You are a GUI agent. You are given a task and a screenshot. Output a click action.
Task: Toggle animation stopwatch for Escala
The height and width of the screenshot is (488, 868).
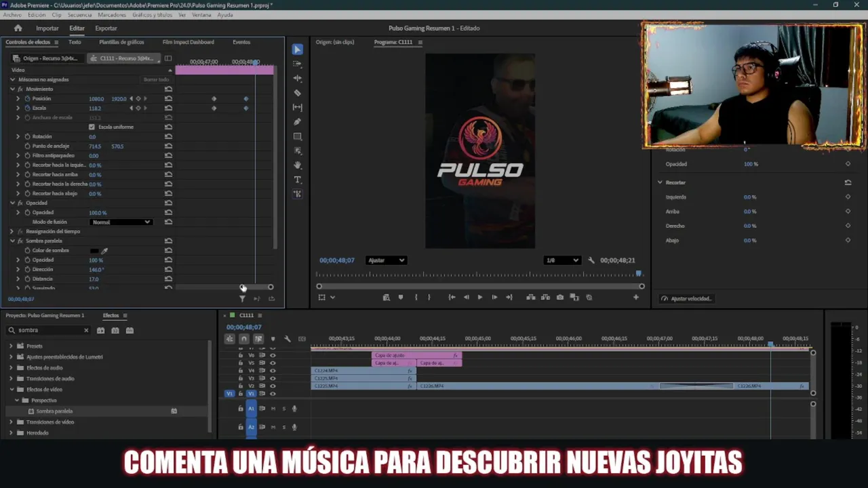27,108
